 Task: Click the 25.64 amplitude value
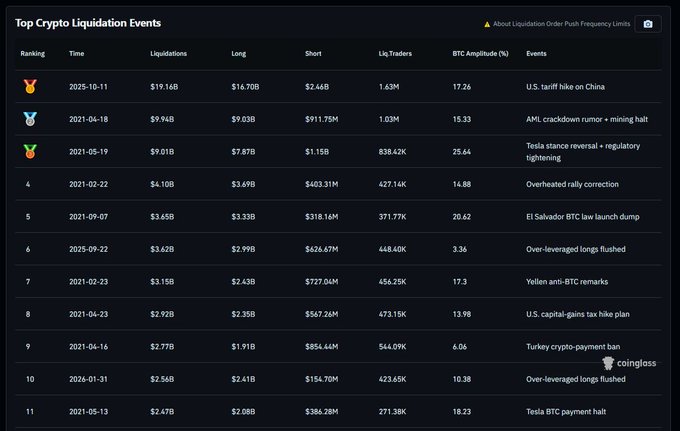pyautogui.click(x=461, y=152)
